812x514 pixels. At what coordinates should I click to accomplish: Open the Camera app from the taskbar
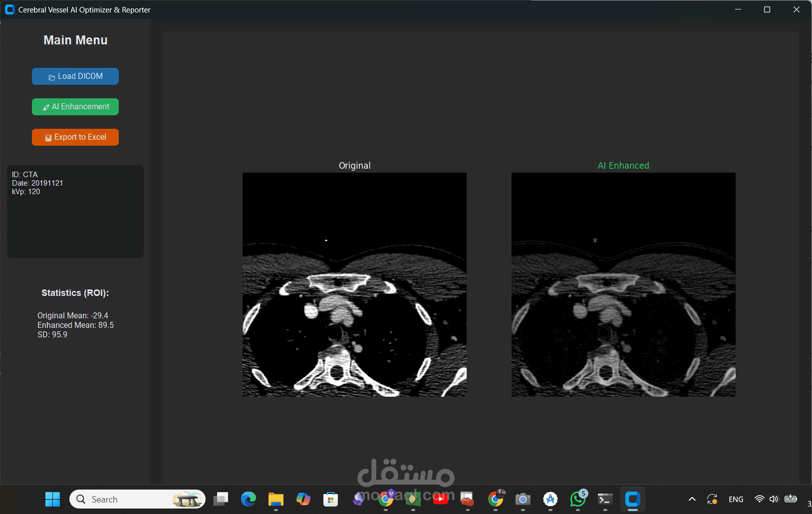pyautogui.click(x=523, y=499)
